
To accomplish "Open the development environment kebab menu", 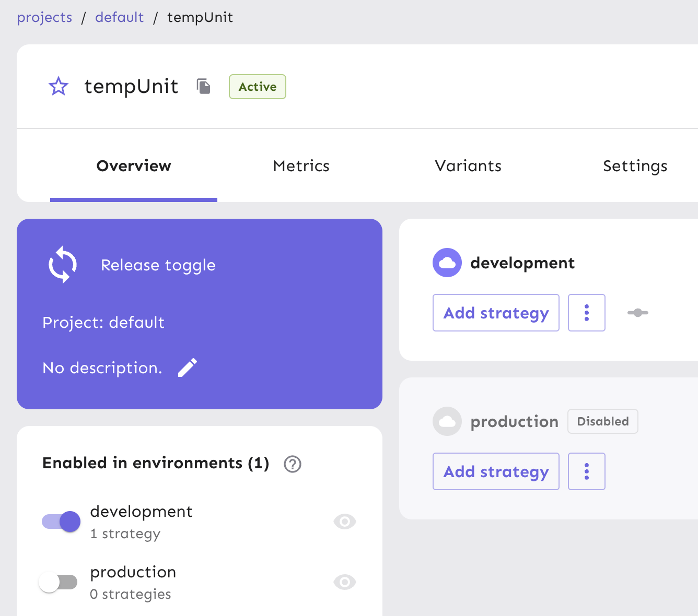I will click(586, 313).
